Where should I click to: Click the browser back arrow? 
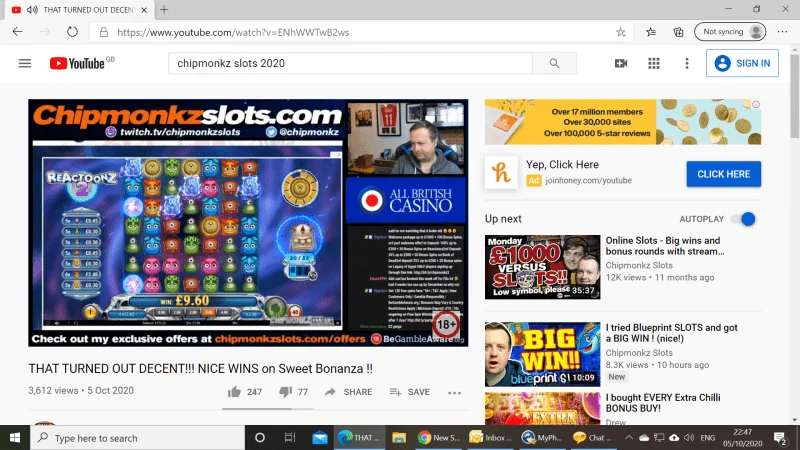[x=18, y=32]
